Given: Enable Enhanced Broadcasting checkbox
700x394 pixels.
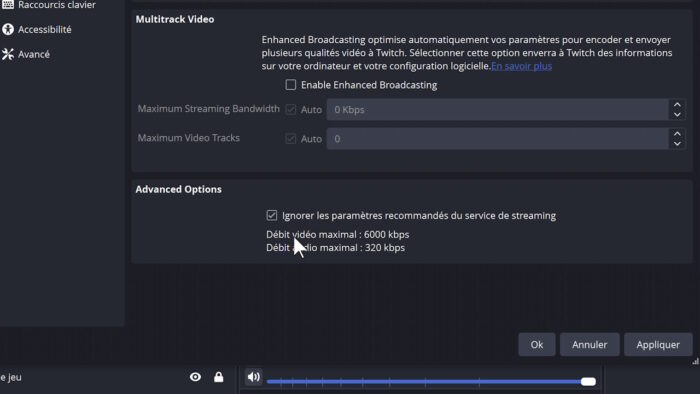Looking at the screenshot, I should pos(291,85).
